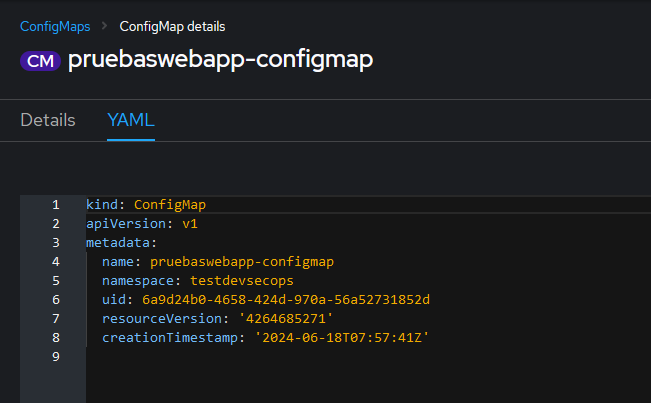
Task: Click line number 1 in the gutter
Action: (x=56, y=205)
